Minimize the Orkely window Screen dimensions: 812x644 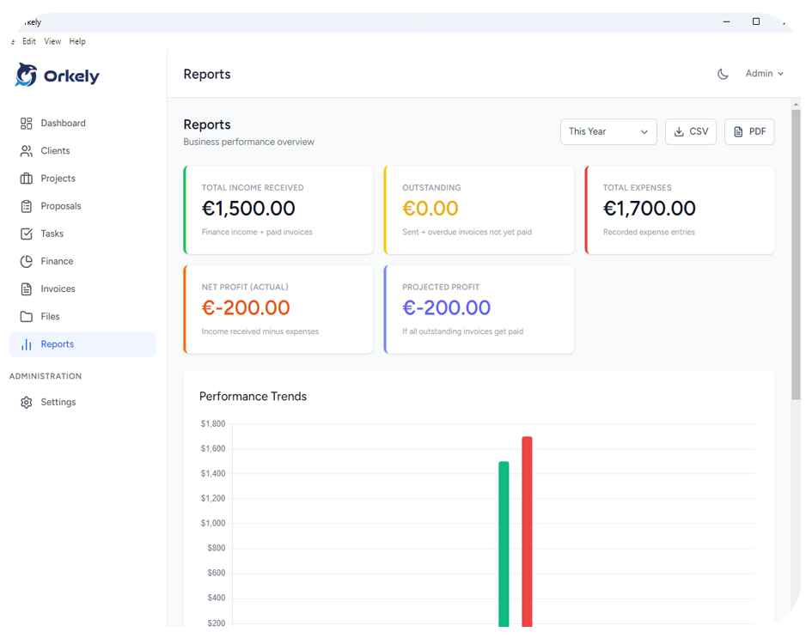(727, 21)
